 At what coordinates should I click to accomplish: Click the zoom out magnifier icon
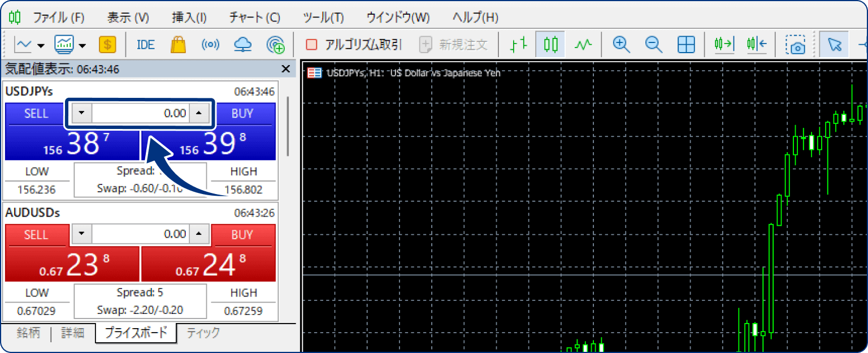click(653, 44)
